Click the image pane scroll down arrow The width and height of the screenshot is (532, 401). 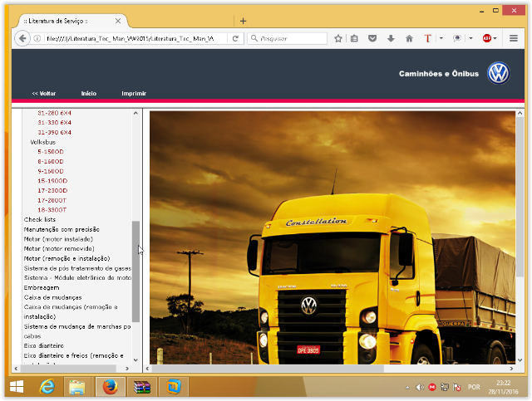pyautogui.click(x=520, y=360)
